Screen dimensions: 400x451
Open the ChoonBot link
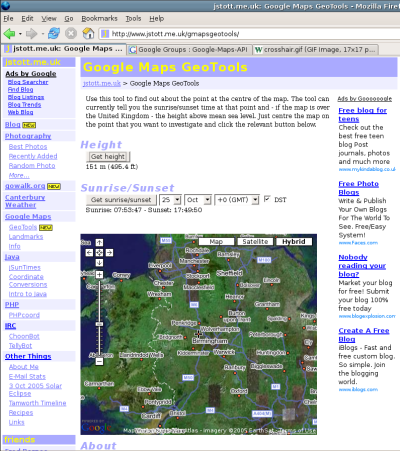point(24,336)
